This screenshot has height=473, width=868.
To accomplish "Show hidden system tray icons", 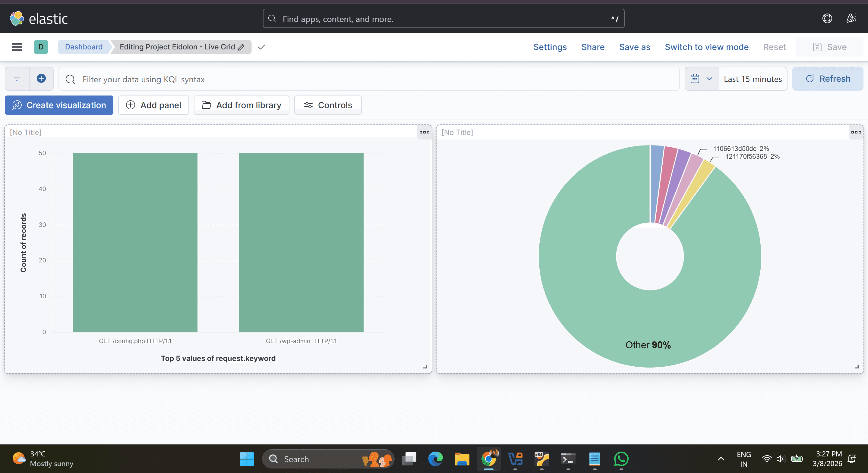I will pos(721,459).
